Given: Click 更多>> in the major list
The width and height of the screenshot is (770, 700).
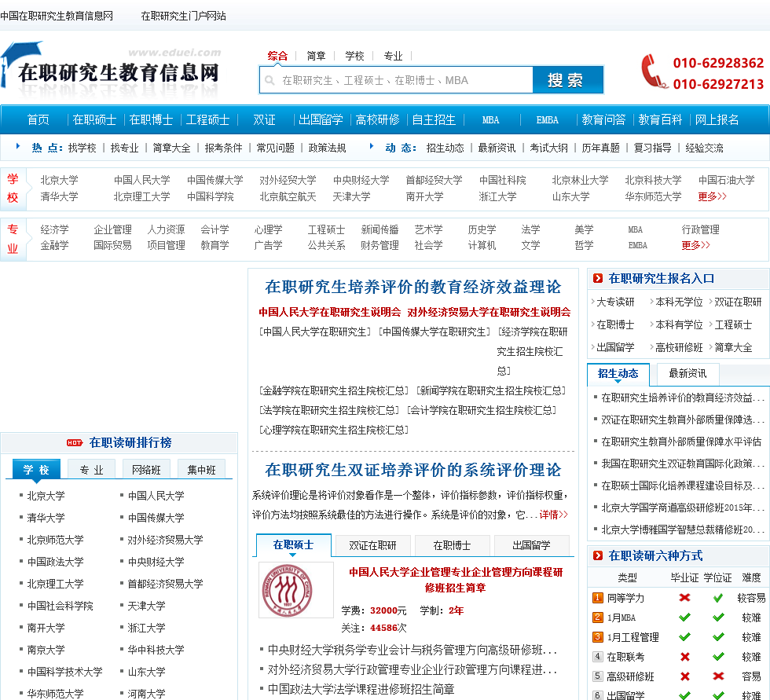Looking at the screenshot, I should [695, 245].
